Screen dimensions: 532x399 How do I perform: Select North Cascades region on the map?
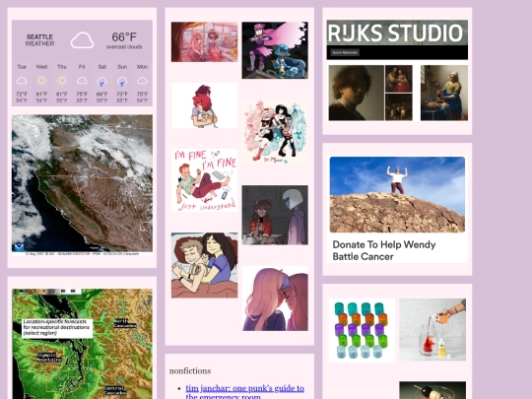click(x=125, y=323)
